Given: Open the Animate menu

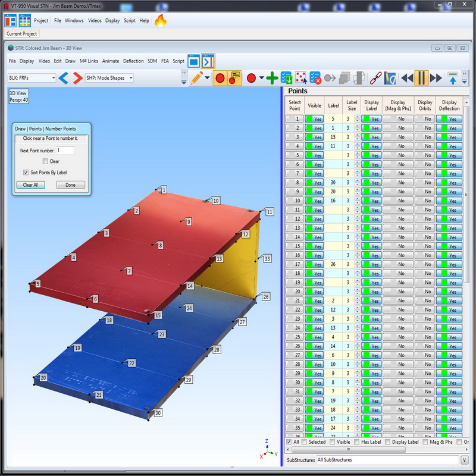Looking at the screenshot, I should pyautogui.click(x=111, y=61).
